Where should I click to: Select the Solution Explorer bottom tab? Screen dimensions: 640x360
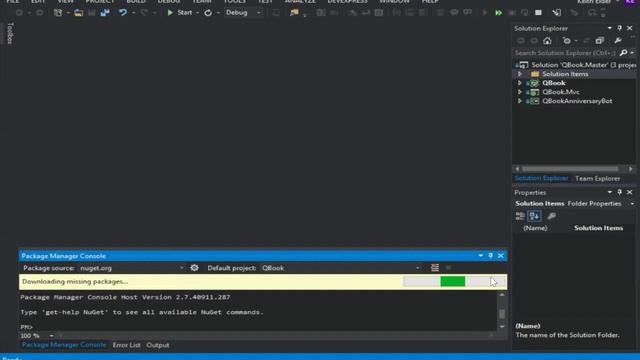click(x=541, y=178)
